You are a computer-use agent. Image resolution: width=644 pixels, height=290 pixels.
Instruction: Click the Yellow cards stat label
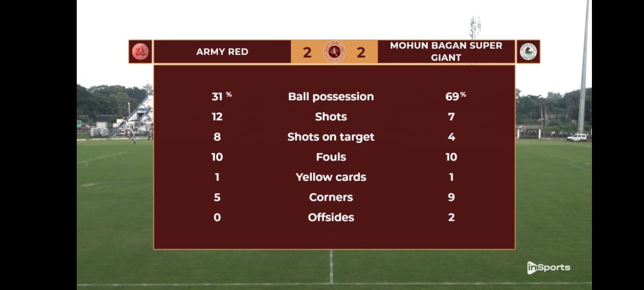click(331, 177)
